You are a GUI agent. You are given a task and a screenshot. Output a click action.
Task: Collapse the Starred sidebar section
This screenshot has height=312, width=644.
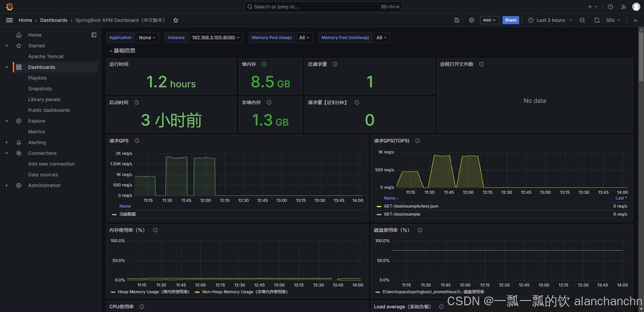(7, 46)
